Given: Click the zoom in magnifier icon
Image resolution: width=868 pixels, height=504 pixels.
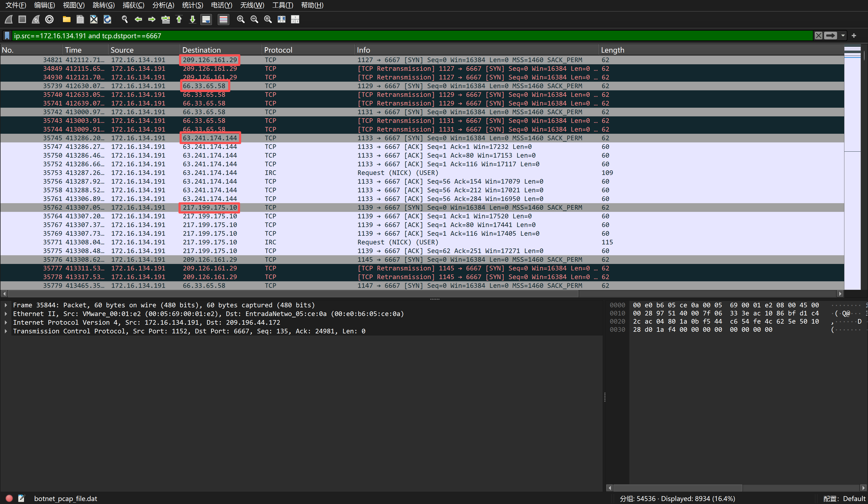Looking at the screenshot, I should [x=241, y=19].
